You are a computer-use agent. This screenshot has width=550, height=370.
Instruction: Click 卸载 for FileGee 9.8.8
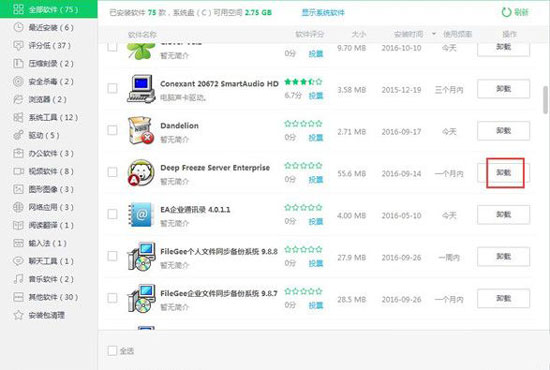(503, 256)
